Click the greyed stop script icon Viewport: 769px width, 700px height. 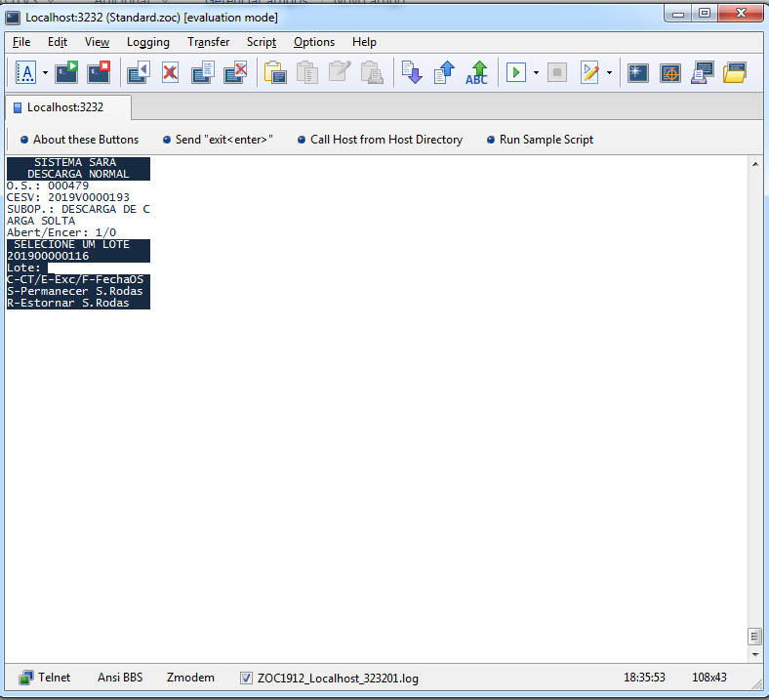[x=557, y=72]
